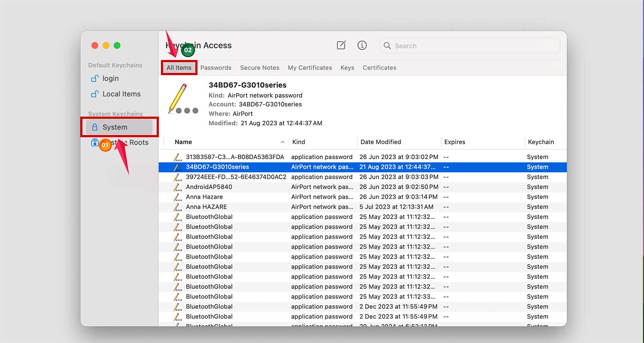Switch to the Secure Notes tab
Image resolution: width=644 pixels, height=343 pixels.
click(x=260, y=67)
